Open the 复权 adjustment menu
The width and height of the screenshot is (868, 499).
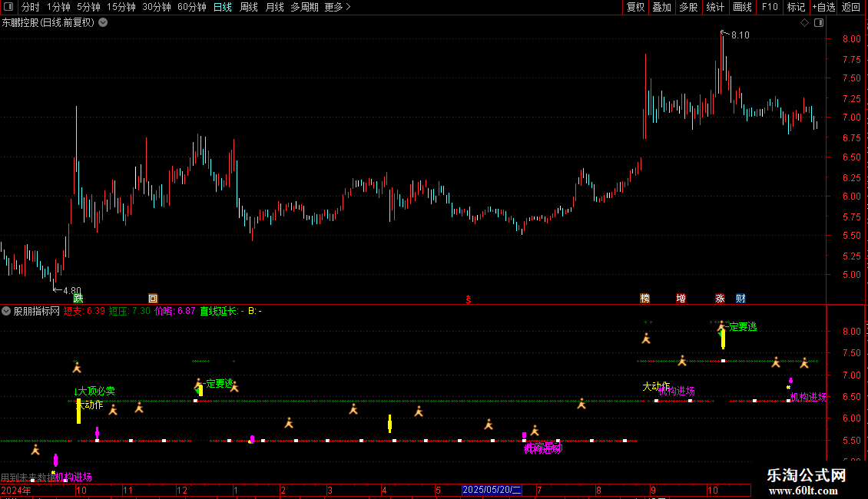tap(635, 7)
